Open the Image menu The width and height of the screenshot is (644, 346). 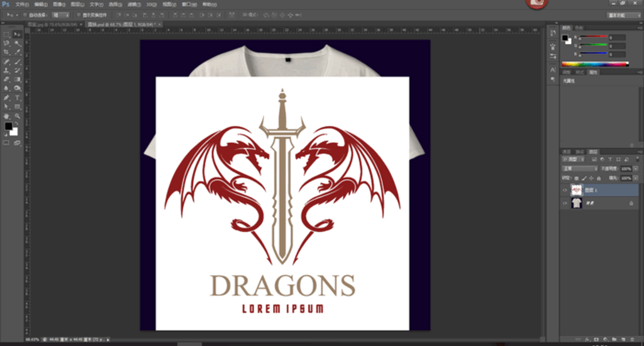click(59, 4)
